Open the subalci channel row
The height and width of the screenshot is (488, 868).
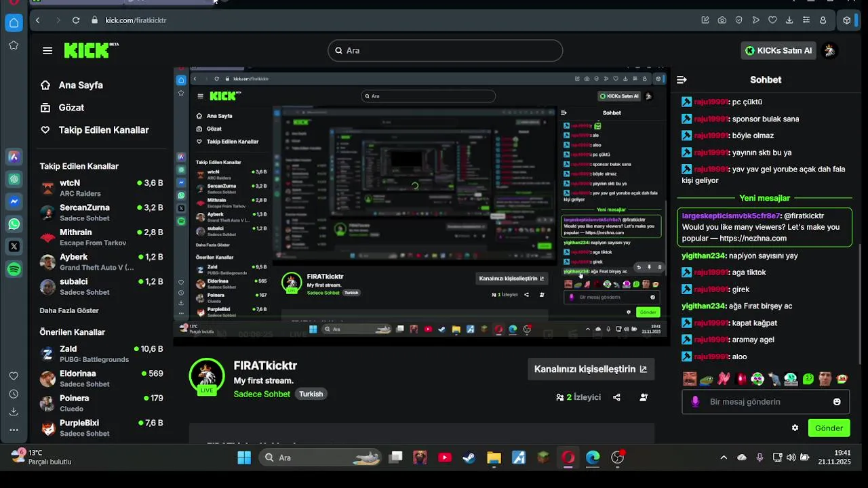pyautogui.click(x=102, y=287)
